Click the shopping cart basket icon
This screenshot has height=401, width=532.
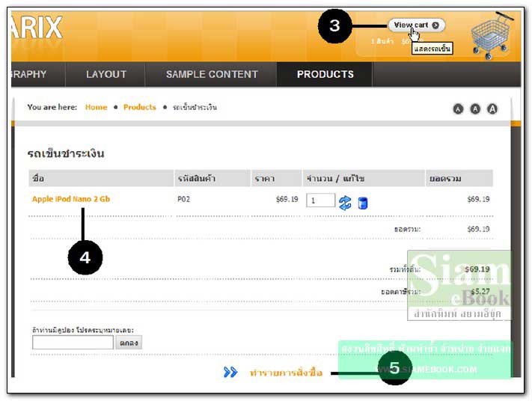[492, 36]
